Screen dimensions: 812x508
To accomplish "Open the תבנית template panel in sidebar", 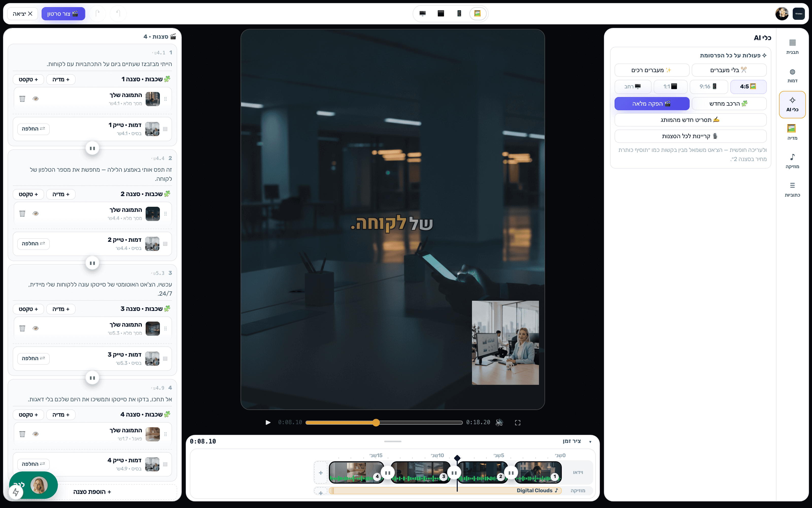I will coord(792,47).
